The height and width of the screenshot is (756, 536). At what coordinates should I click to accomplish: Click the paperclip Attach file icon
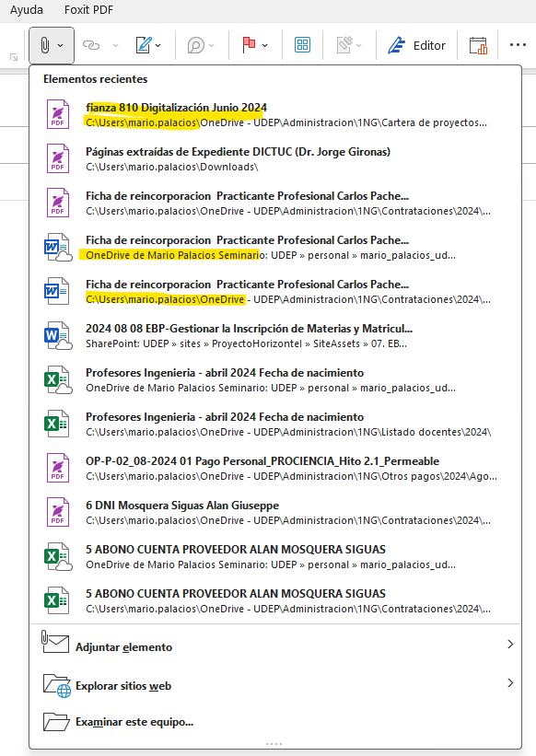click(x=44, y=45)
